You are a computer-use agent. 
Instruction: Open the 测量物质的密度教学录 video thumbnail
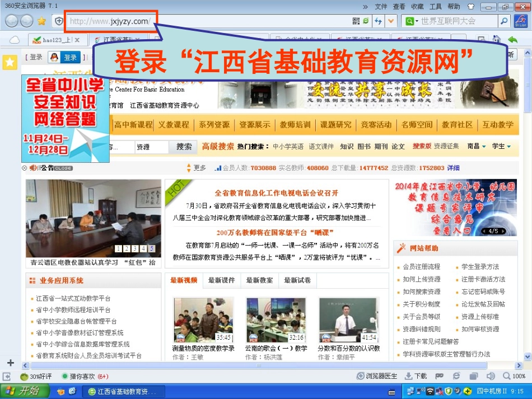coord(203,320)
